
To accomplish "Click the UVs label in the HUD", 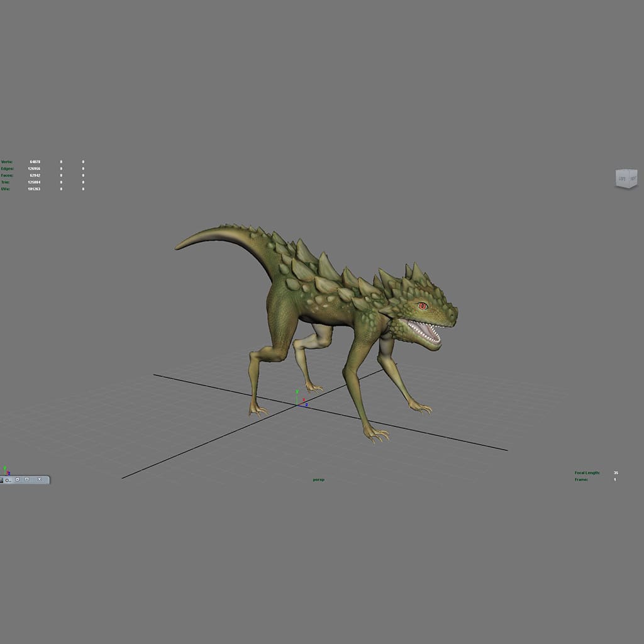I will tap(6, 189).
